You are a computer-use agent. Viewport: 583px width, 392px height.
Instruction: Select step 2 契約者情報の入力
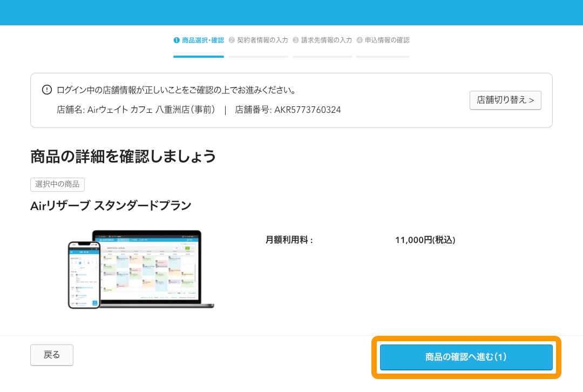point(259,40)
